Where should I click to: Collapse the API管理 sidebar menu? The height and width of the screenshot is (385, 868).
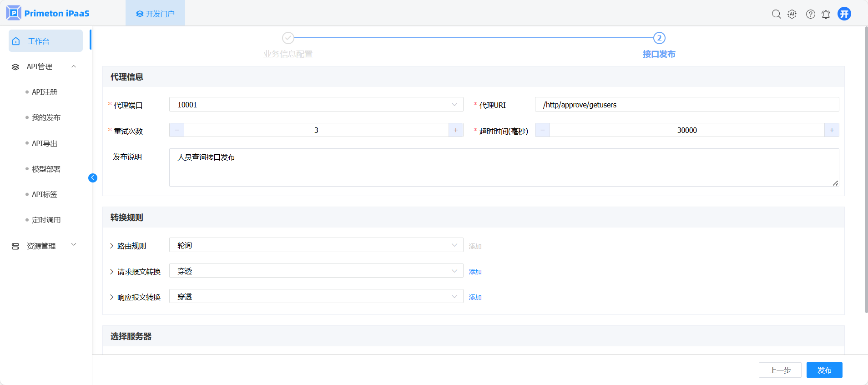[x=74, y=66]
